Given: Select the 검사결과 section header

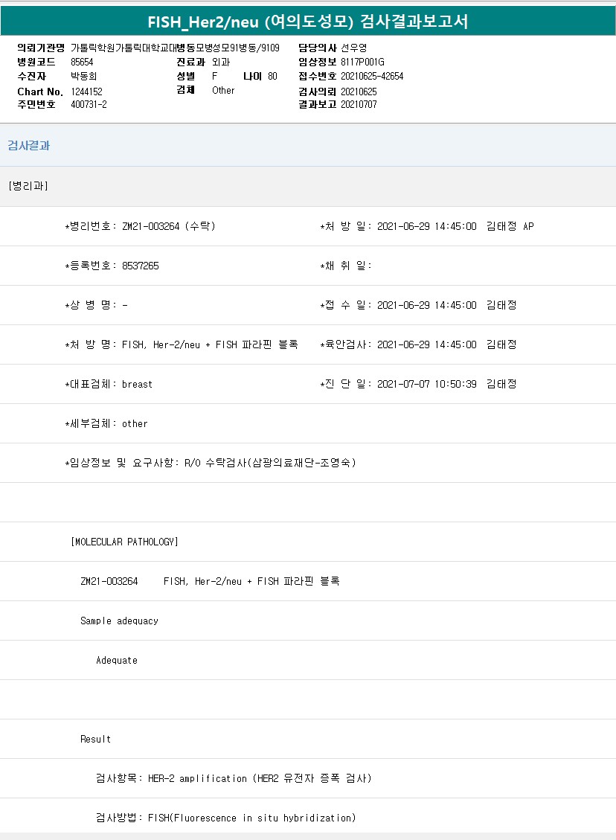Looking at the screenshot, I should [29, 146].
